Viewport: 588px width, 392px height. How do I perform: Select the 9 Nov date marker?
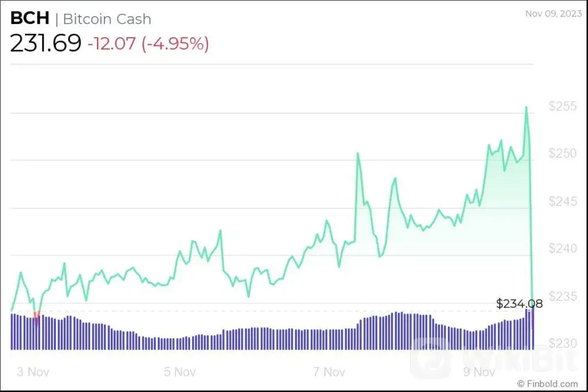pyautogui.click(x=480, y=371)
